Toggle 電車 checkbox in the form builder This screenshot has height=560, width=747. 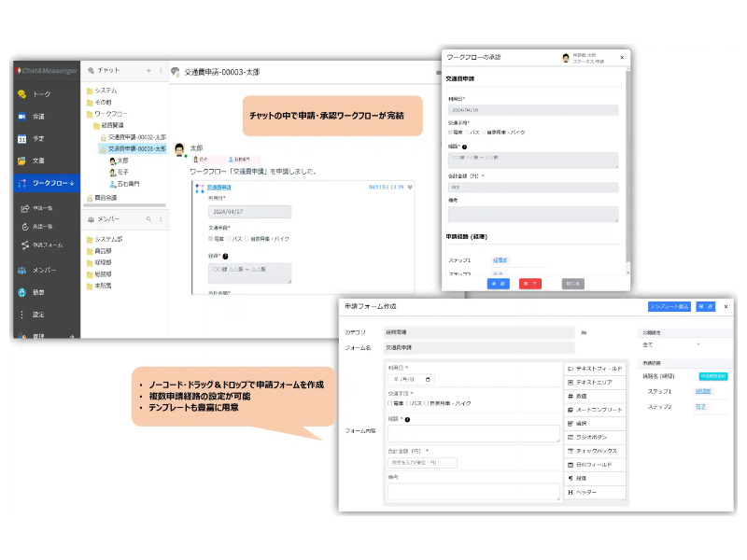390,403
